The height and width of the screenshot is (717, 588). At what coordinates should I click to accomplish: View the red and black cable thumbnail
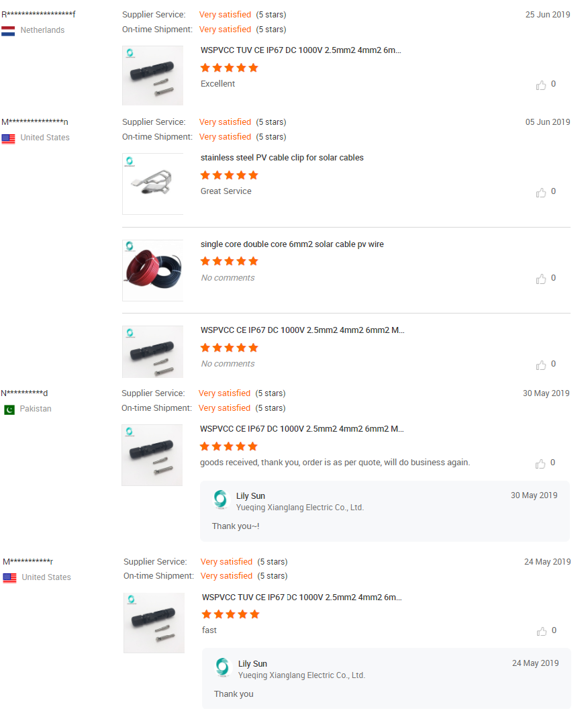coord(152,270)
